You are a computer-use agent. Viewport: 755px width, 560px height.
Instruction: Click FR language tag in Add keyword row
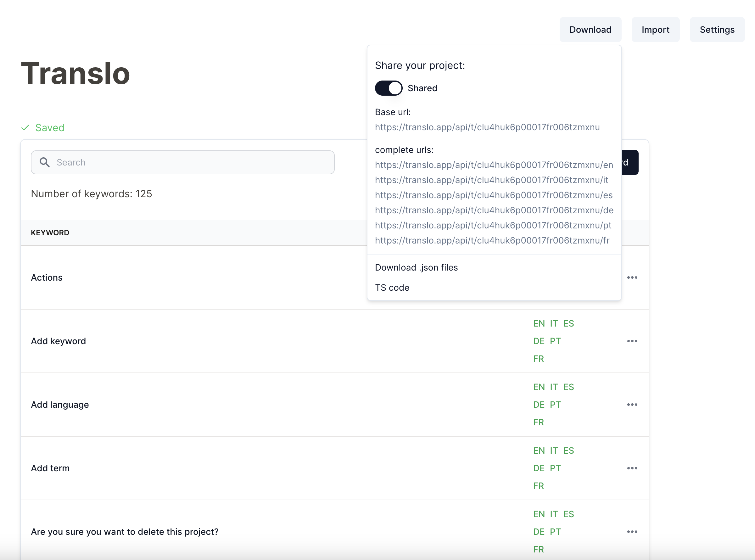click(539, 359)
